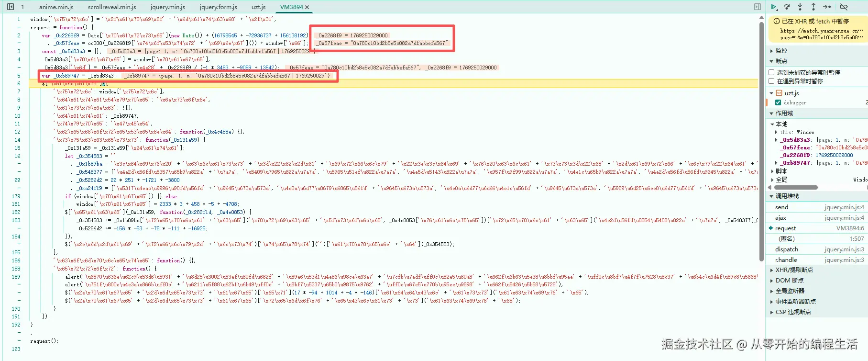
Task: Expand the DOM 断点 section
Action: point(771,281)
